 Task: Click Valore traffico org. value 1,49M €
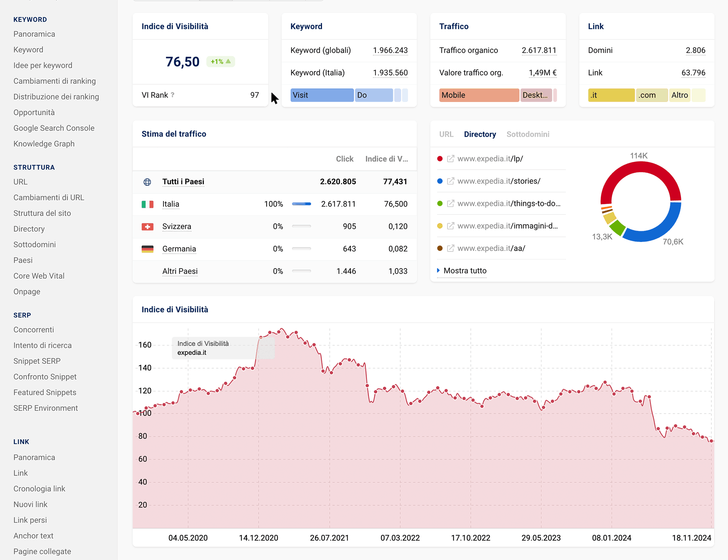(543, 73)
